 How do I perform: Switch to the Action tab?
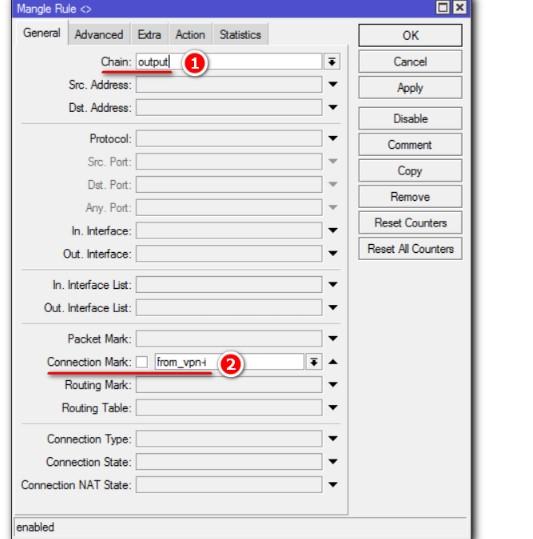click(x=190, y=35)
